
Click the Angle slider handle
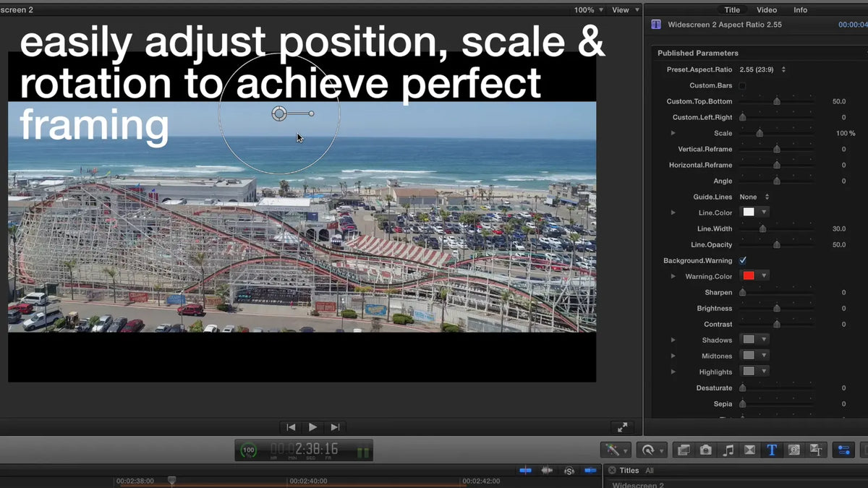click(777, 181)
